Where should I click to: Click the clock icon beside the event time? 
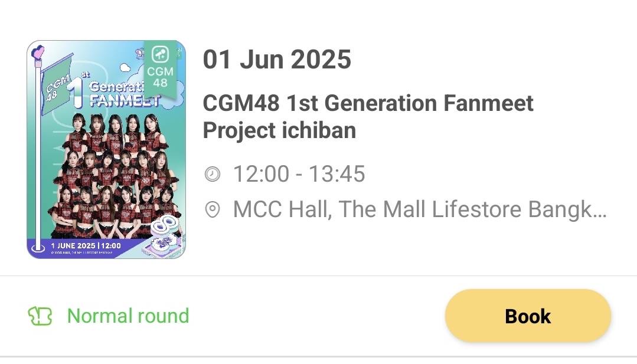tap(212, 174)
